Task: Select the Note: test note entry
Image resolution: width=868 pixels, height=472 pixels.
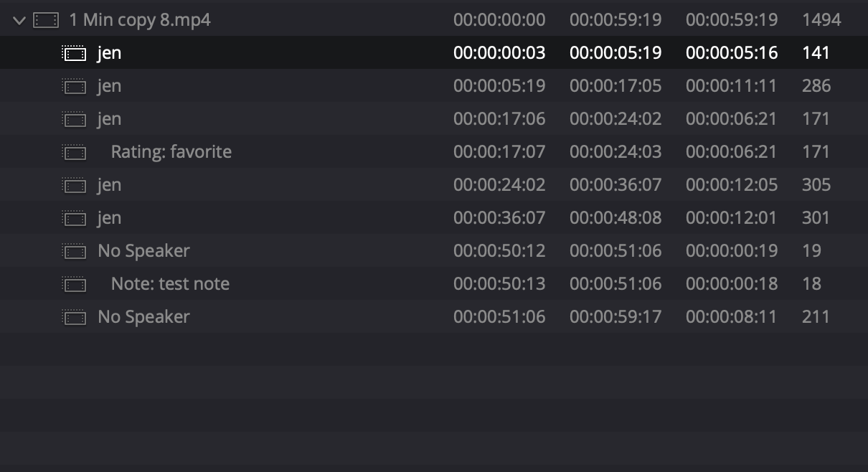Action: (170, 284)
